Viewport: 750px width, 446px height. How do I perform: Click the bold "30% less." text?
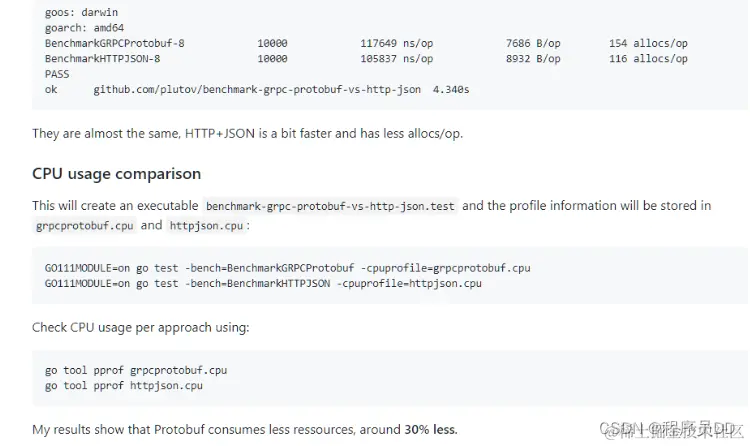[431, 429]
